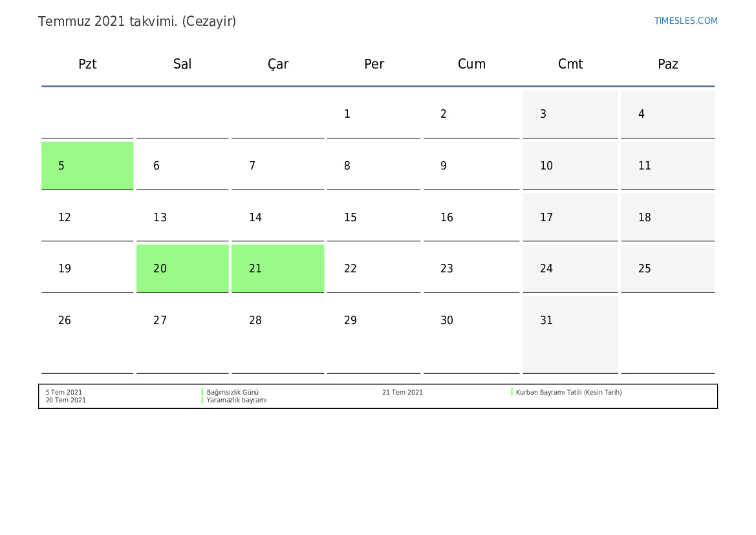
Task: Click Saturday date 24
Action: click(x=570, y=268)
